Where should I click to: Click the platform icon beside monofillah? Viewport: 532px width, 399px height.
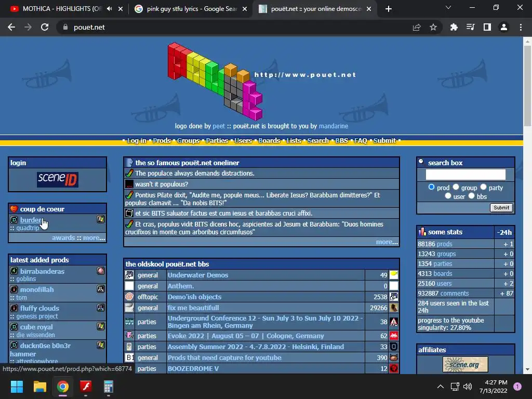101,289
